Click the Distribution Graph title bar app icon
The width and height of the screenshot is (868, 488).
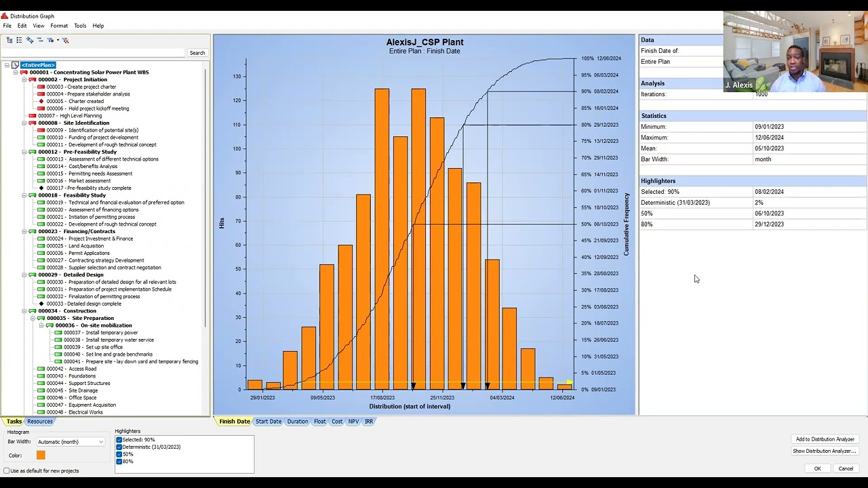pyautogui.click(x=5, y=16)
